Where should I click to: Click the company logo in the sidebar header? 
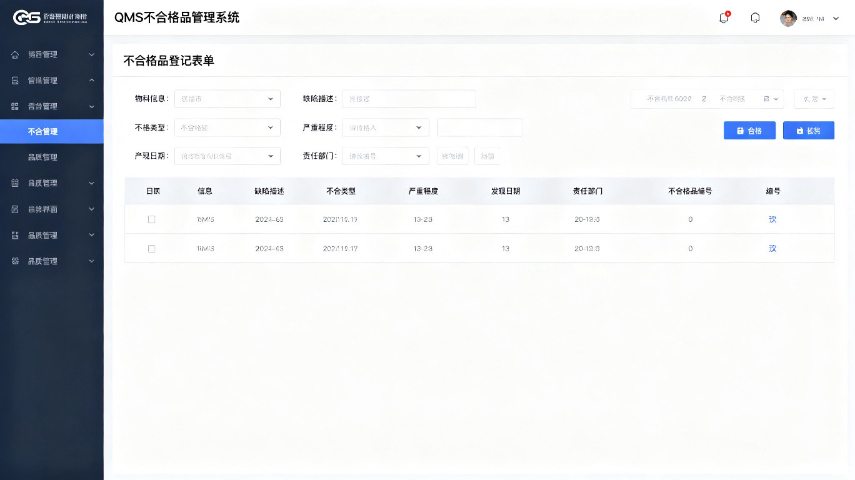tap(50, 17)
